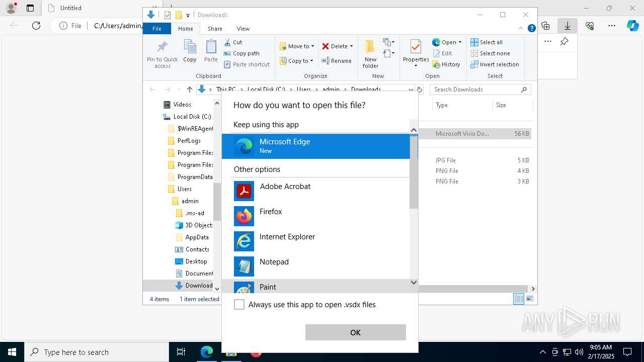The height and width of the screenshot is (362, 644).
Task: Open Microsoft Edge from taskbar
Action: click(207, 352)
